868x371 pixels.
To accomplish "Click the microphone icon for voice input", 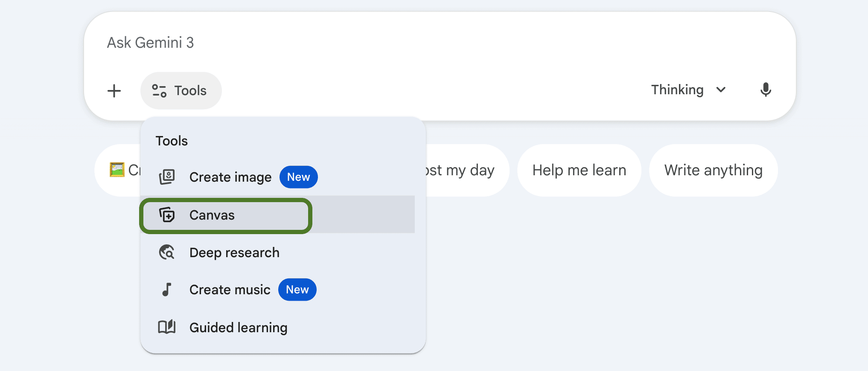I will coord(766,90).
